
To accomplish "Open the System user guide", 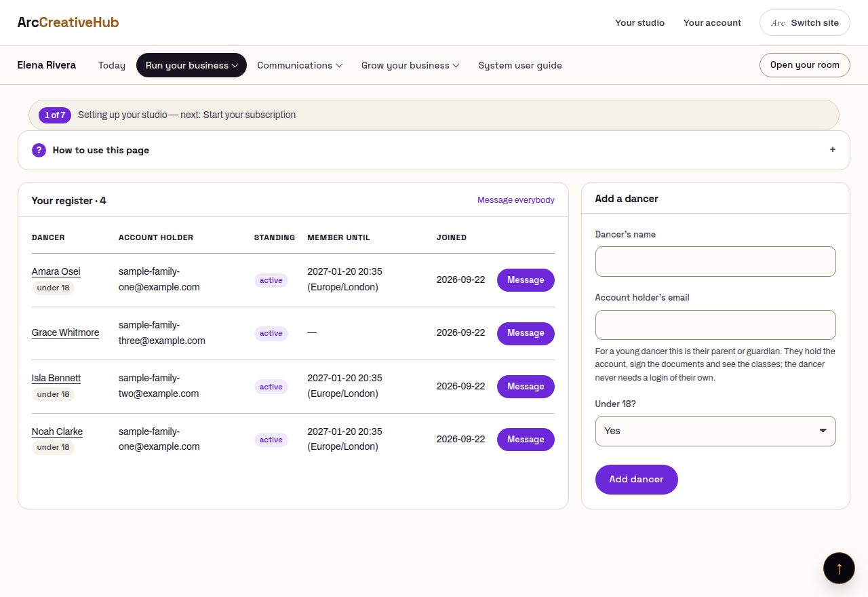I will 520,65.
